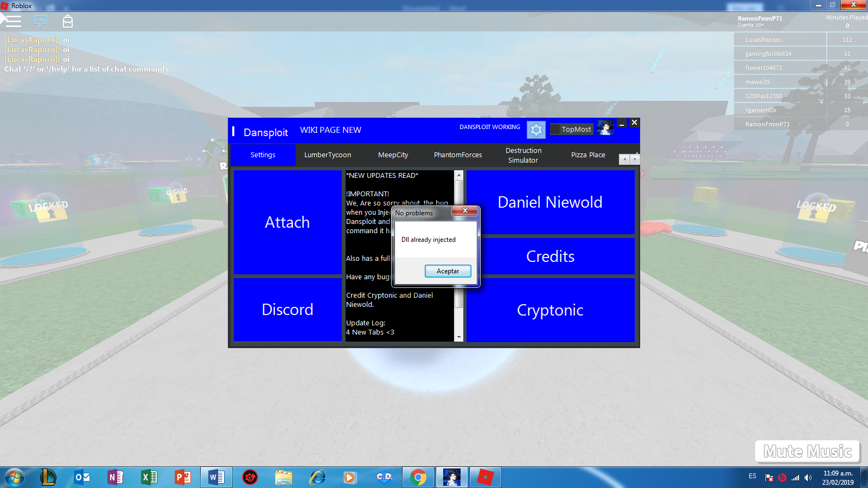Open Dansploit gear settings icon
Viewport: 868px width, 488px height.
(x=536, y=130)
